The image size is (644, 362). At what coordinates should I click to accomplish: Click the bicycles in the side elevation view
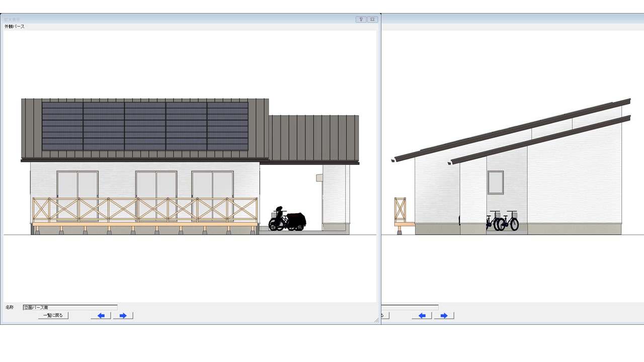503,221
